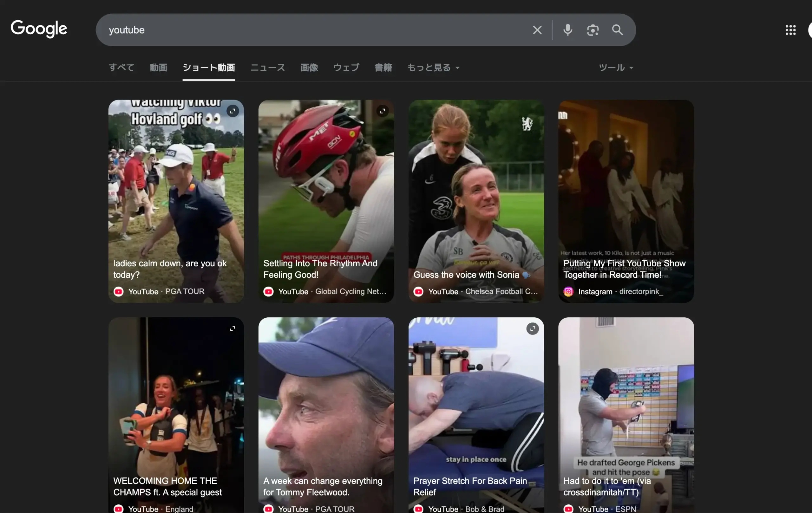Viewport: 812px width, 513px height.
Task: Click 'England' source text
Action: click(x=179, y=509)
